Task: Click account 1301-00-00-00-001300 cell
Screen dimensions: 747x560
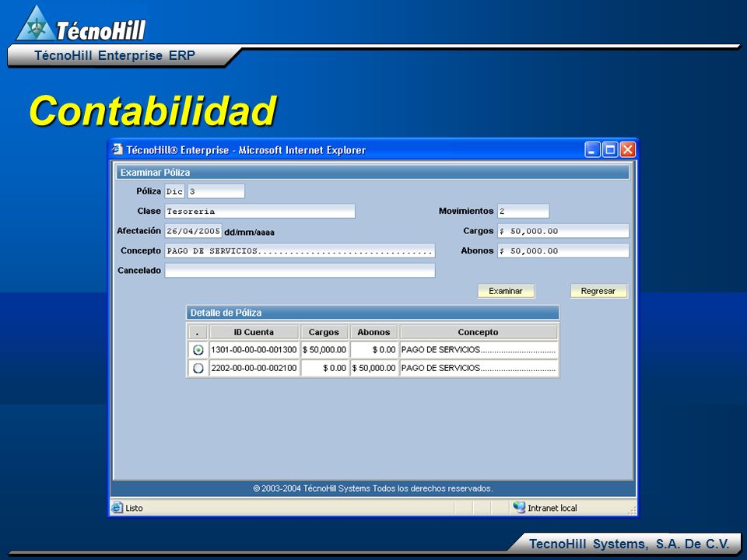Action: pyautogui.click(x=254, y=350)
